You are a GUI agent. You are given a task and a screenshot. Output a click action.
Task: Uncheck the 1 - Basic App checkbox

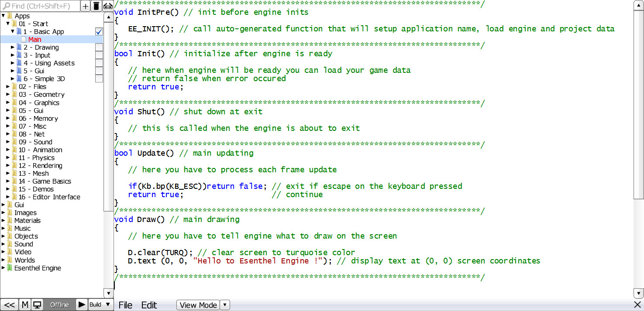[99, 31]
